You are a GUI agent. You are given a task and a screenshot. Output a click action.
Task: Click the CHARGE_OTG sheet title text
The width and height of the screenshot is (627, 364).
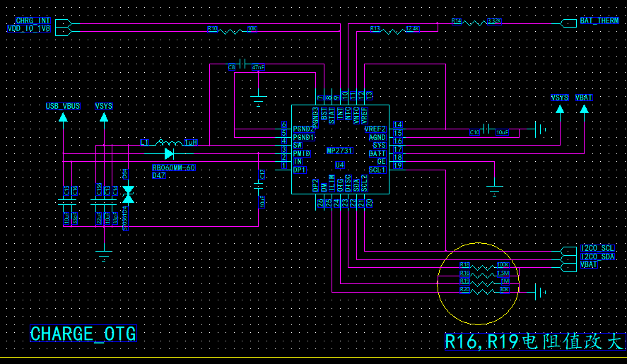pos(83,334)
